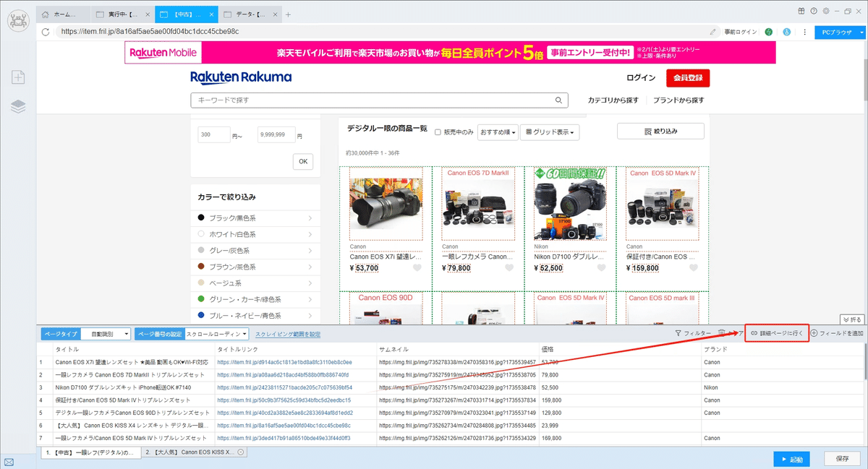Click the OK price filter button

[x=302, y=162]
